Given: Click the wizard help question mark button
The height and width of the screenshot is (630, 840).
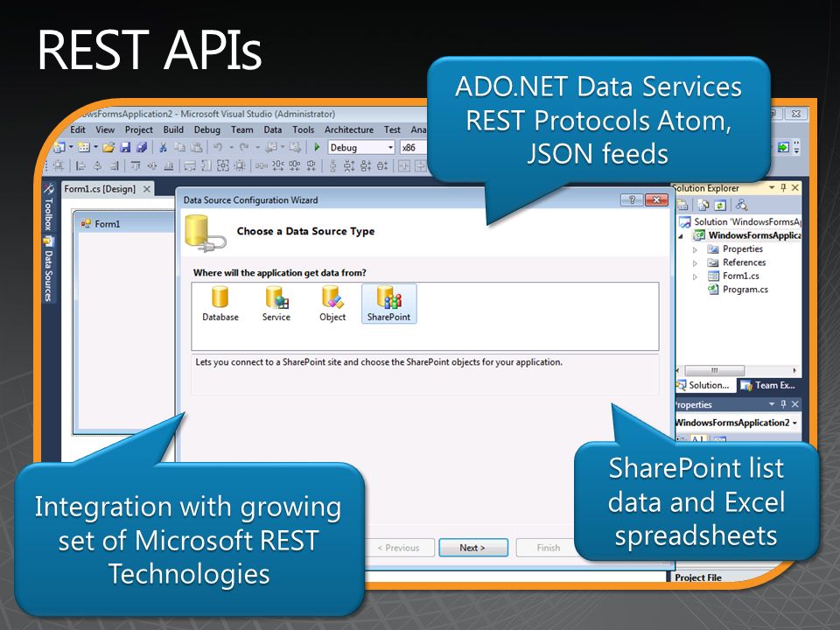Looking at the screenshot, I should click(632, 199).
